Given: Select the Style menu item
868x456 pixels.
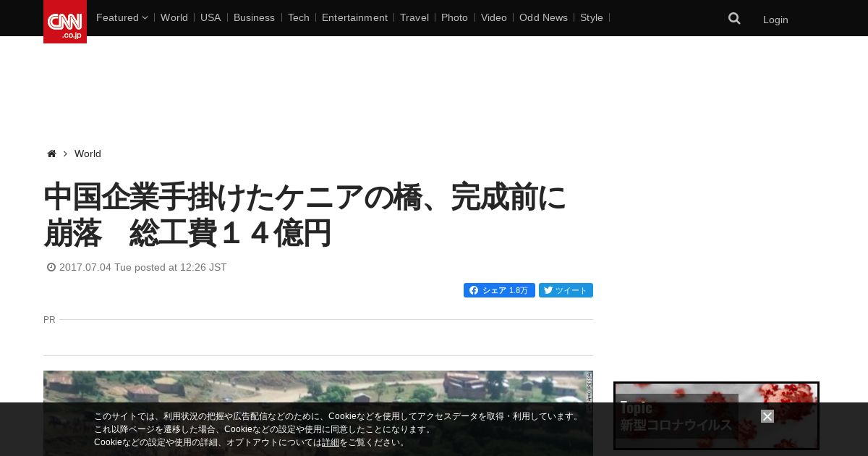Looking at the screenshot, I should (592, 17).
